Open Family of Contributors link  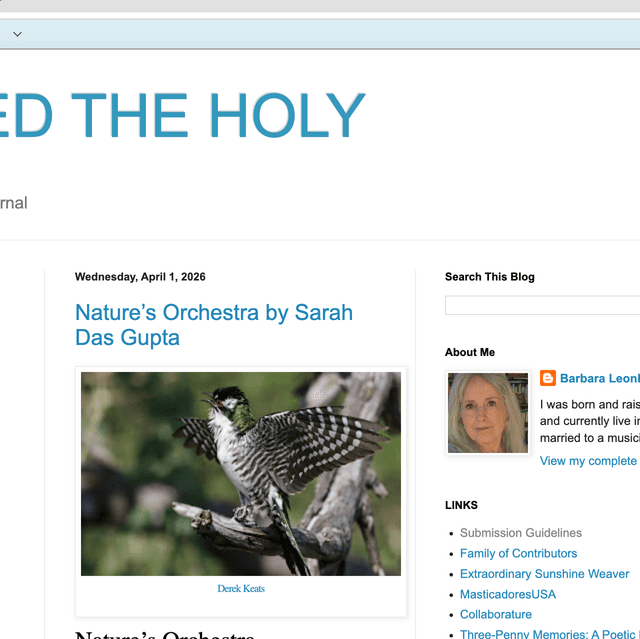(x=518, y=553)
